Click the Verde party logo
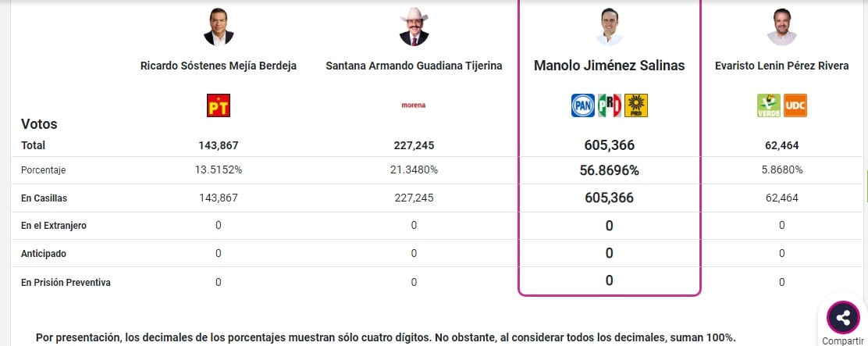Image resolution: width=868 pixels, height=346 pixels. (x=769, y=105)
